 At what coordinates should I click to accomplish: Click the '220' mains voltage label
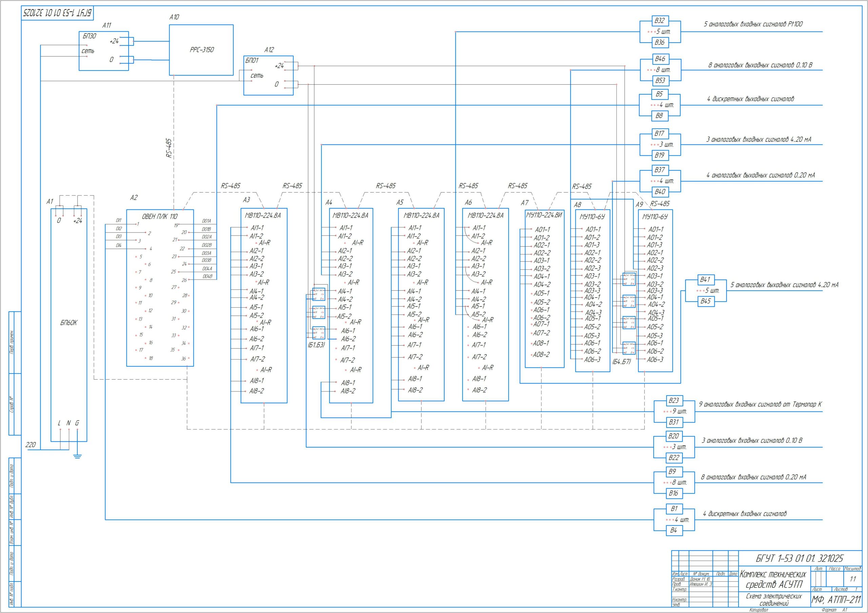31,445
